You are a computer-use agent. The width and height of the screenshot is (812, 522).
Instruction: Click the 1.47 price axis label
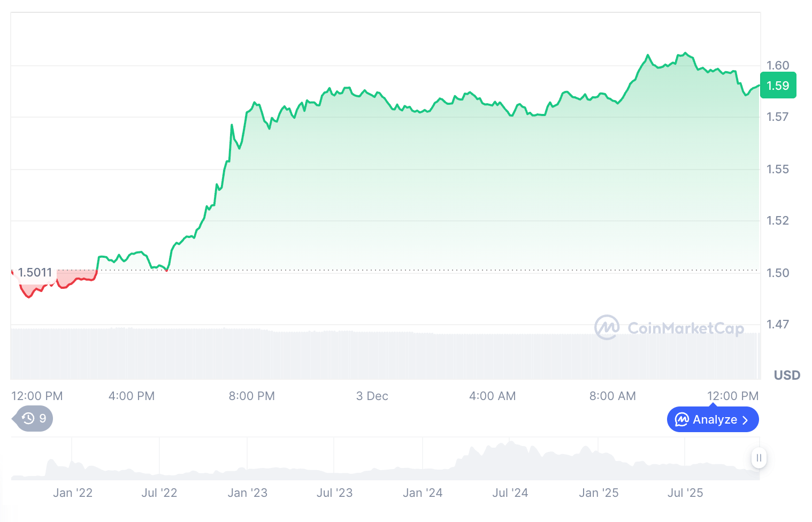[778, 324]
